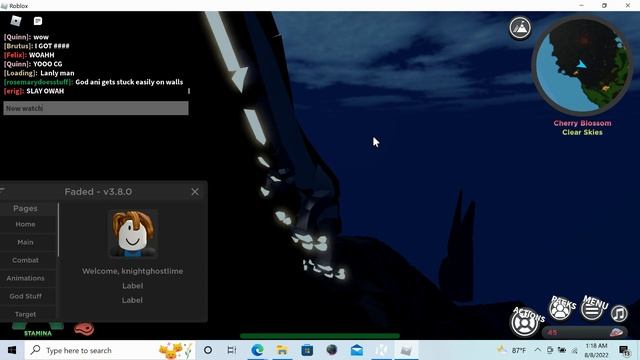640x360 pixels.
Task: Open the Windows Start menu
Action: point(12,350)
